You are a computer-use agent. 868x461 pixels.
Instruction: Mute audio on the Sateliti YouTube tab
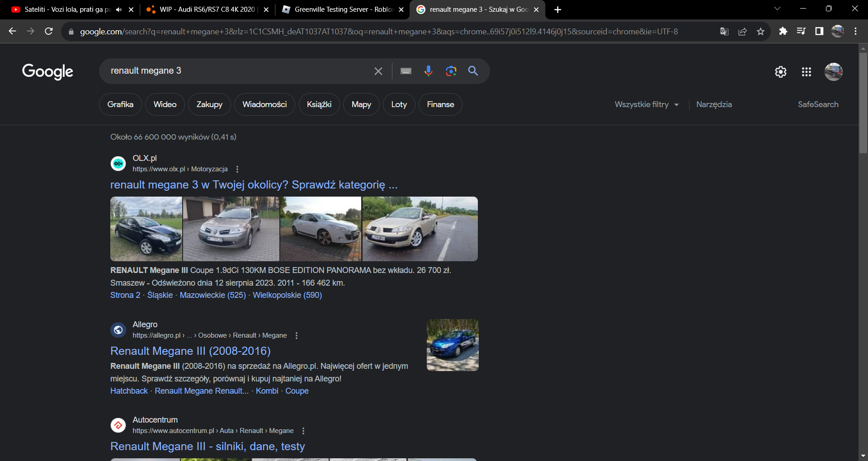tap(119, 9)
